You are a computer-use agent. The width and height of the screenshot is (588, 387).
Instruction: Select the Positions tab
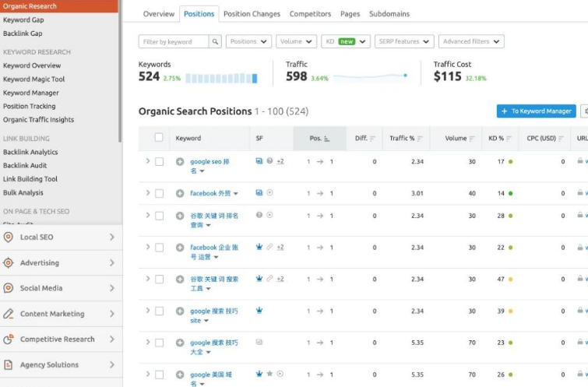(199, 14)
